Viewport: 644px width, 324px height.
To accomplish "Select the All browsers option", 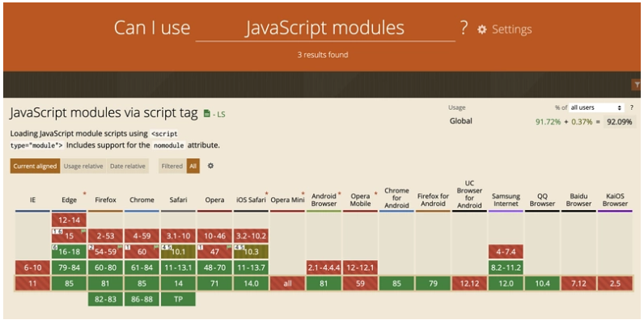I will pos(193,166).
